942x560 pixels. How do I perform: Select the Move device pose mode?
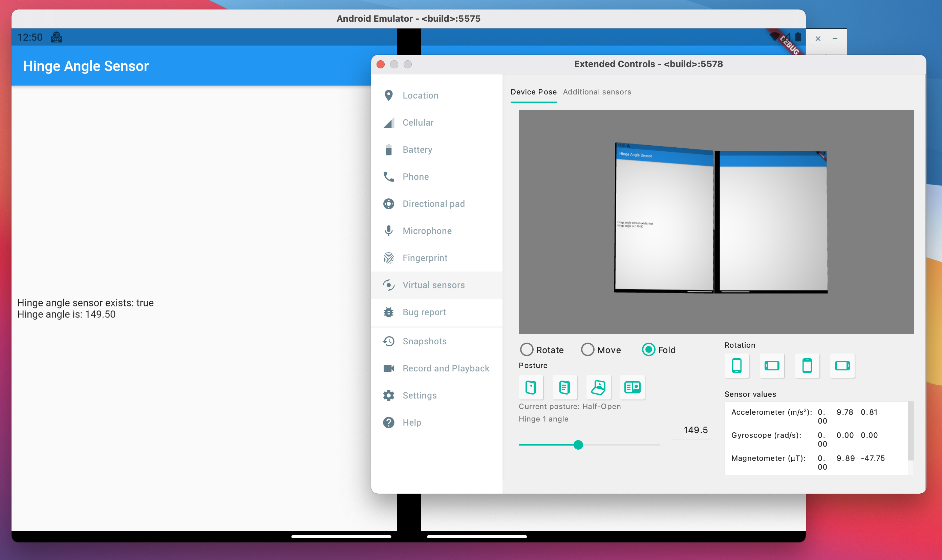coord(587,349)
